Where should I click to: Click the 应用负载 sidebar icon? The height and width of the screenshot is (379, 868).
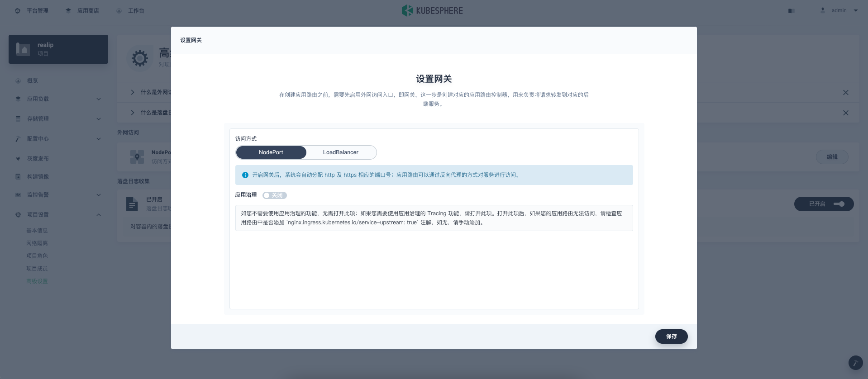[x=18, y=99]
